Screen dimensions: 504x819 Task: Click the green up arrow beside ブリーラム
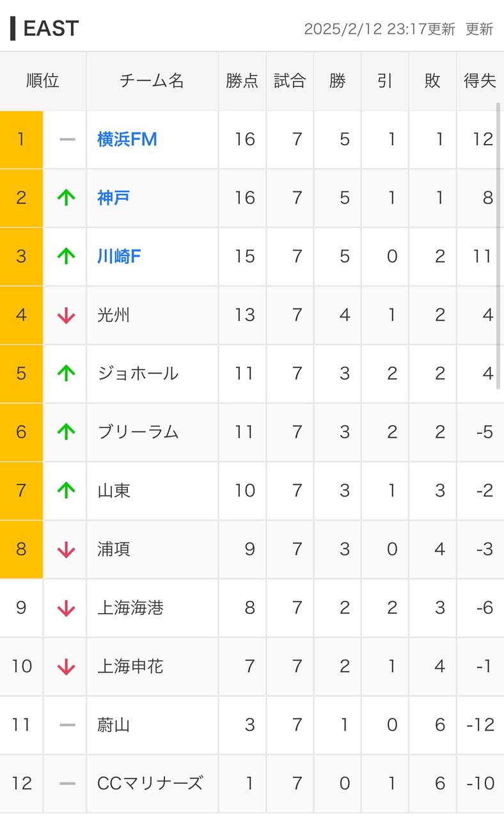click(x=66, y=433)
